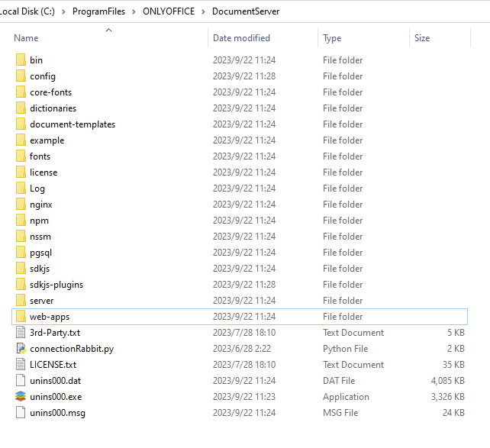Click the dictionaries folder icon
This screenshot has height=448, width=490.
pos(21,108)
